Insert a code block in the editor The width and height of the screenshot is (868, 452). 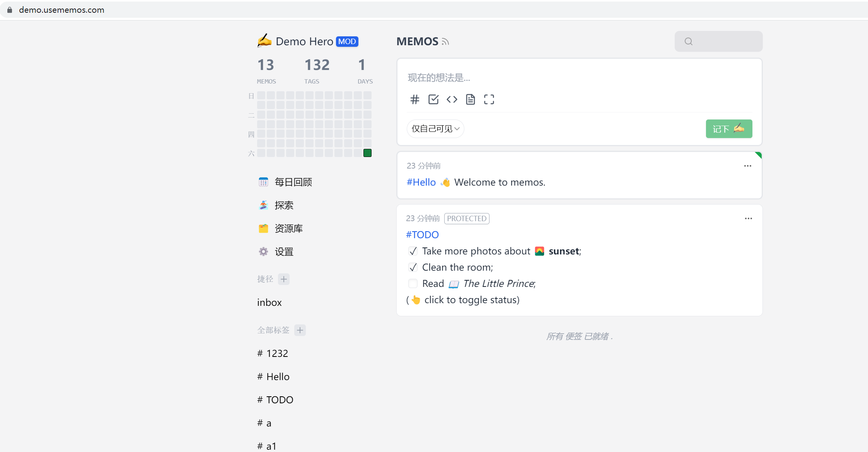coord(452,99)
